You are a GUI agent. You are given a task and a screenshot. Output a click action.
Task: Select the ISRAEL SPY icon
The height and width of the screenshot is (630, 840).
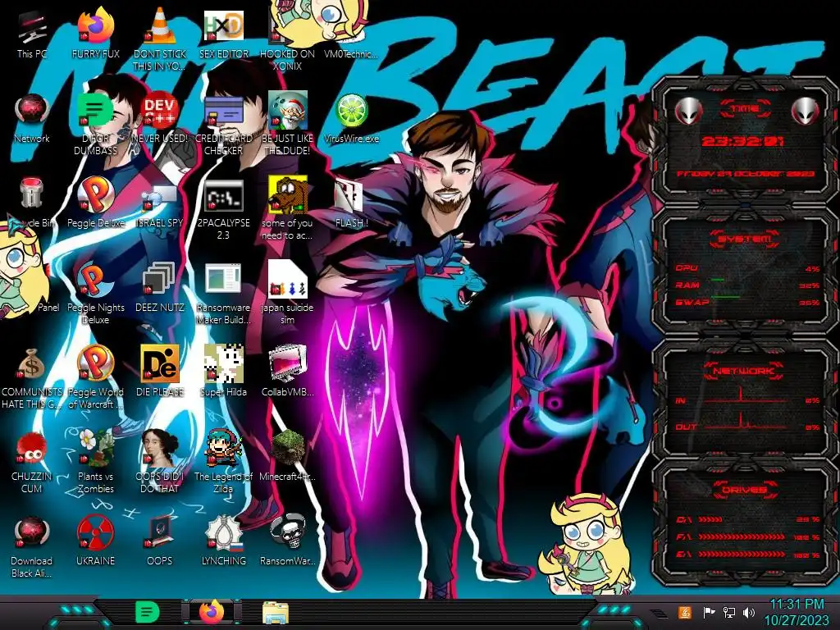(160, 199)
